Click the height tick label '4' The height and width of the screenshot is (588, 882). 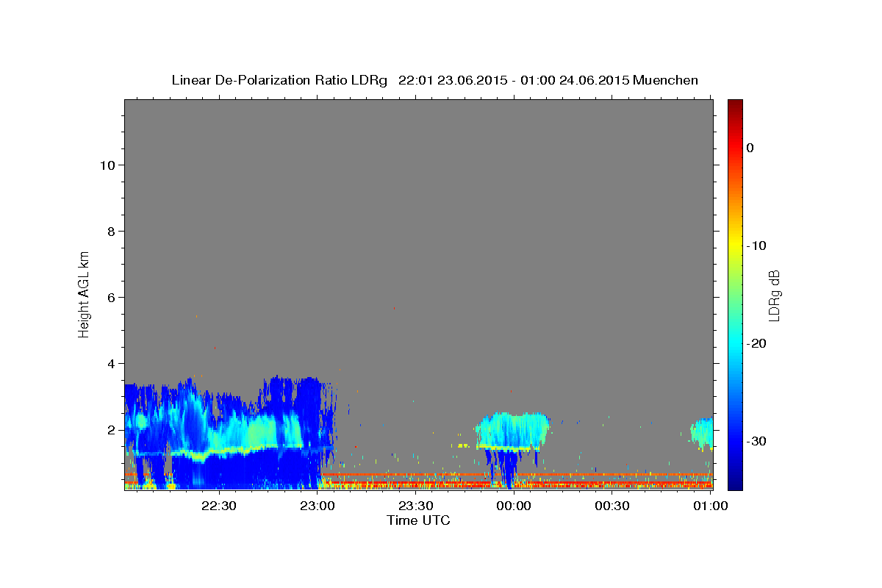coord(111,363)
